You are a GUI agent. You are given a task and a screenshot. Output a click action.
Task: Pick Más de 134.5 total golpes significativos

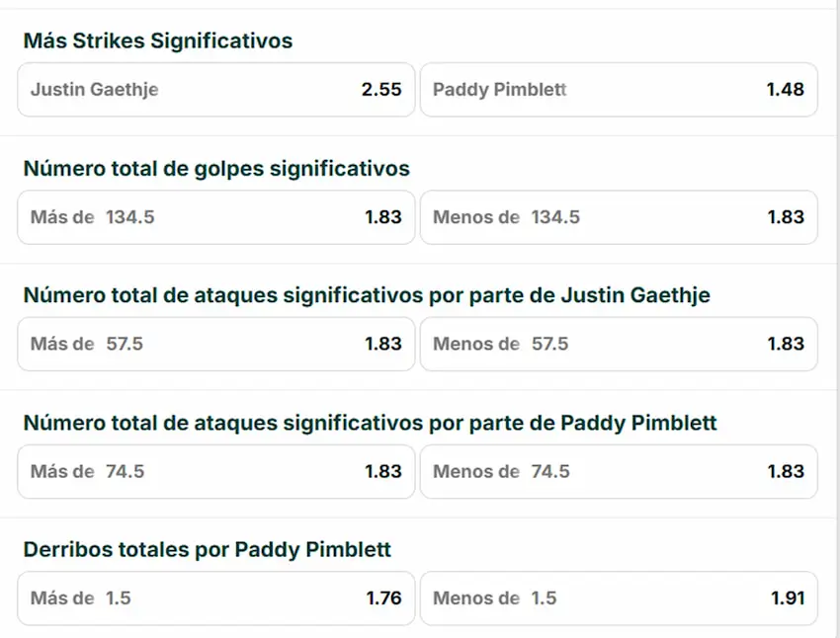tap(215, 217)
